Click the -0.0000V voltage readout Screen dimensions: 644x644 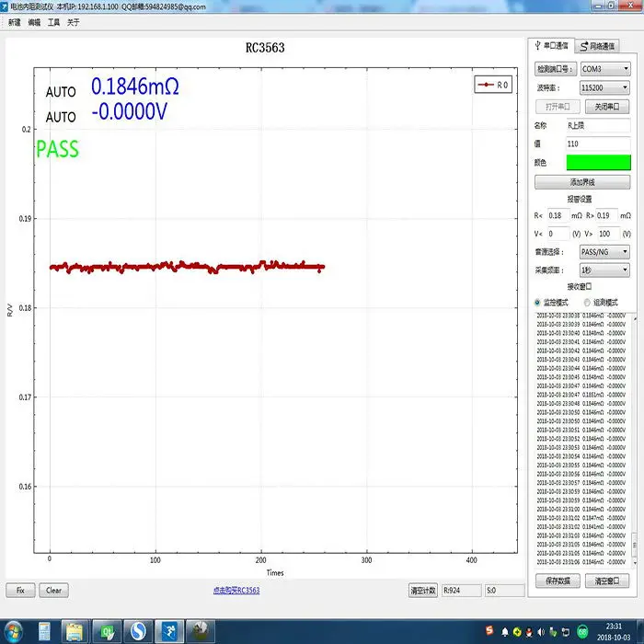coord(130,111)
